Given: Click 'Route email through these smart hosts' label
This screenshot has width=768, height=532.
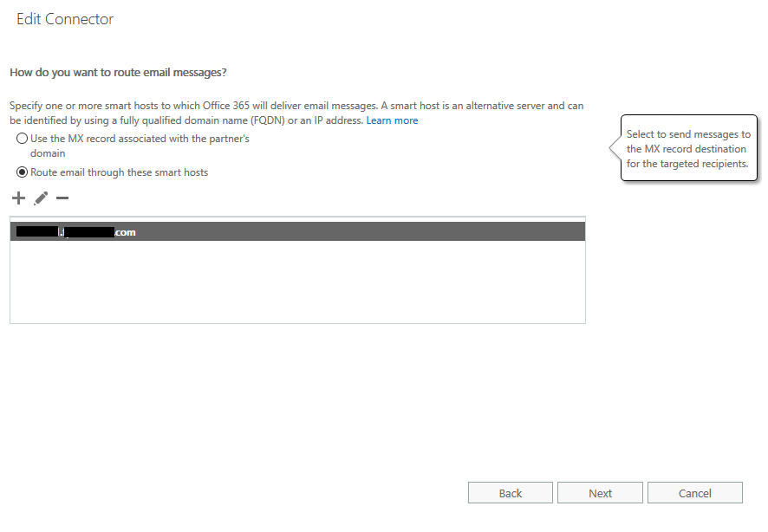Looking at the screenshot, I should click(x=119, y=172).
